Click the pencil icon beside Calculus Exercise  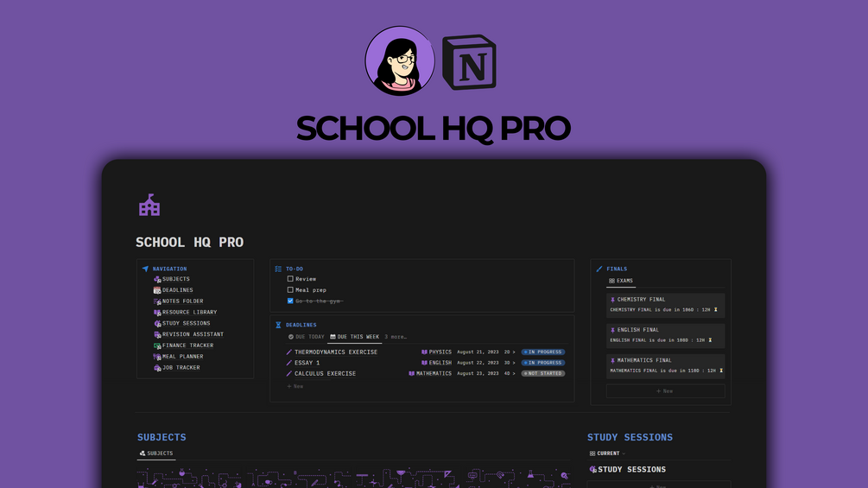coord(289,373)
